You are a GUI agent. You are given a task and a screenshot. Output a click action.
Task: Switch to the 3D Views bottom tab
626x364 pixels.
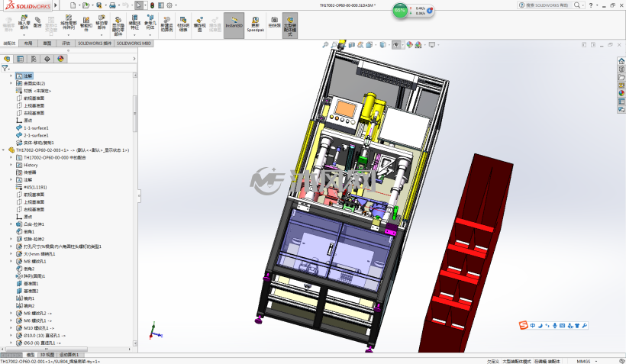(x=47, y=355)
